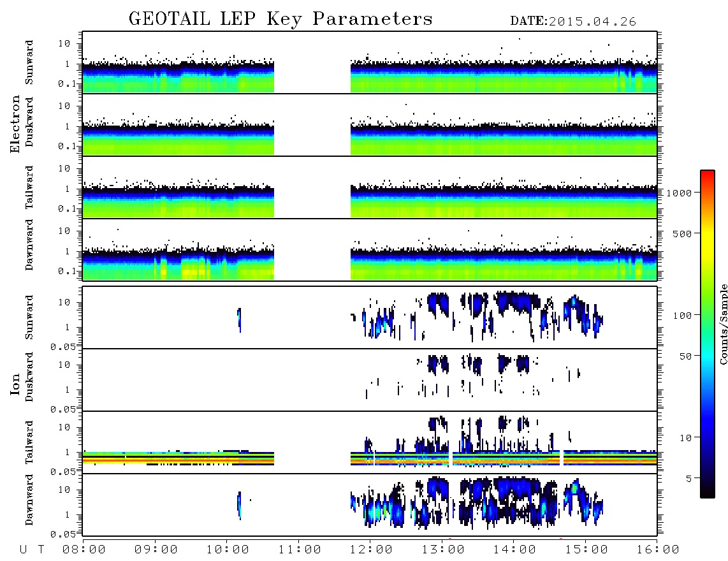Viewport: 728px width, 561px height.
Task: Click the 14:00 time tick label
Action: coord(514,550)
